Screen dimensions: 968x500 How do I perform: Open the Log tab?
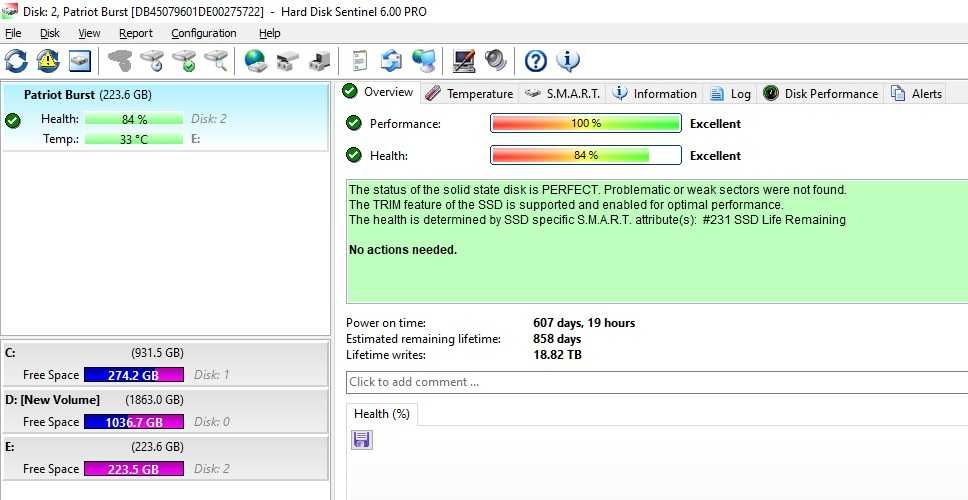click(x=732, y=94)
